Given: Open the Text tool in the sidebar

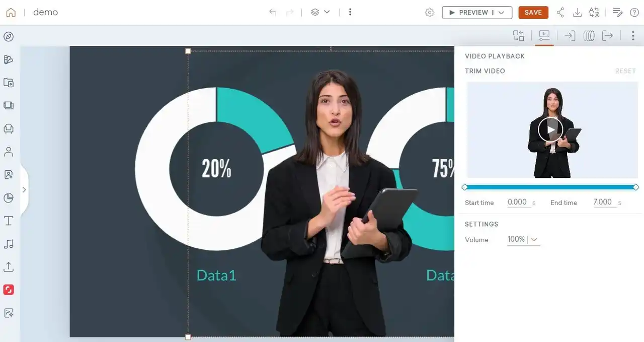Looking at the screenshot, I should pos(9,221).
